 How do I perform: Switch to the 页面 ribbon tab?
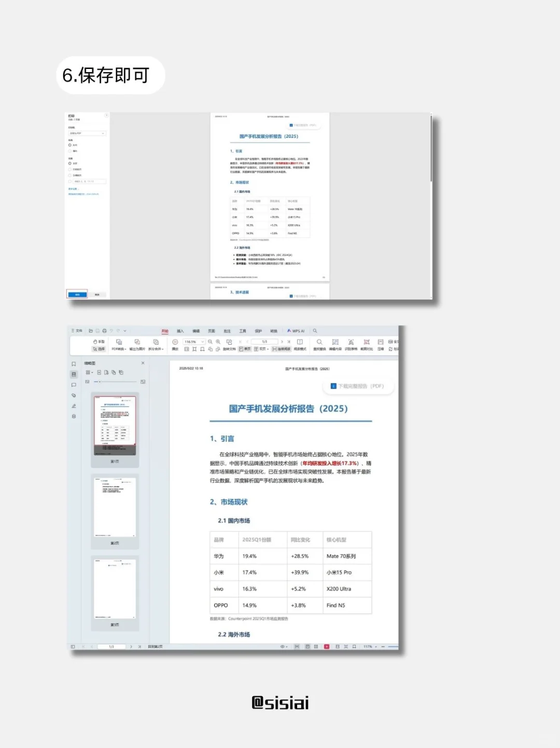212,331
